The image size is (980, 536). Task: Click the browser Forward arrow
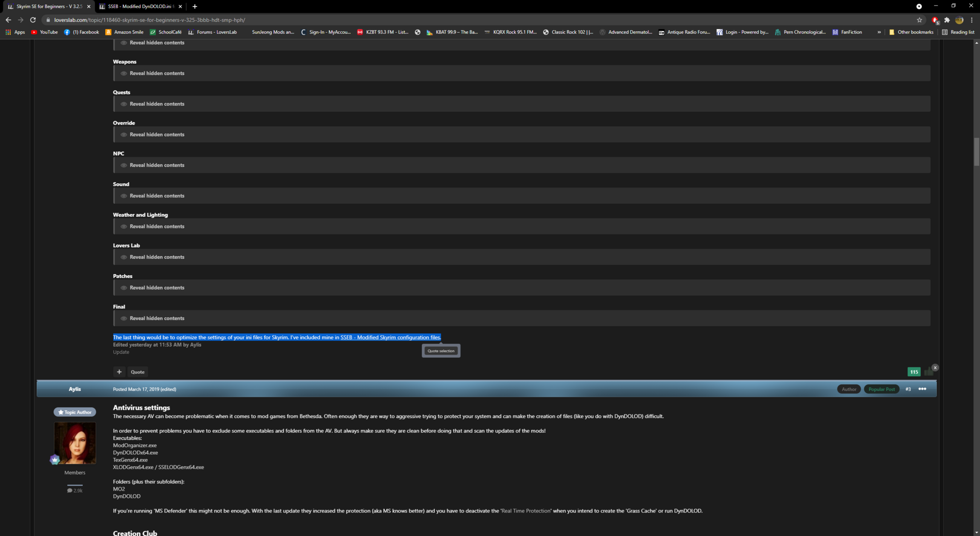pyautogui.click(x=20, y=20)
